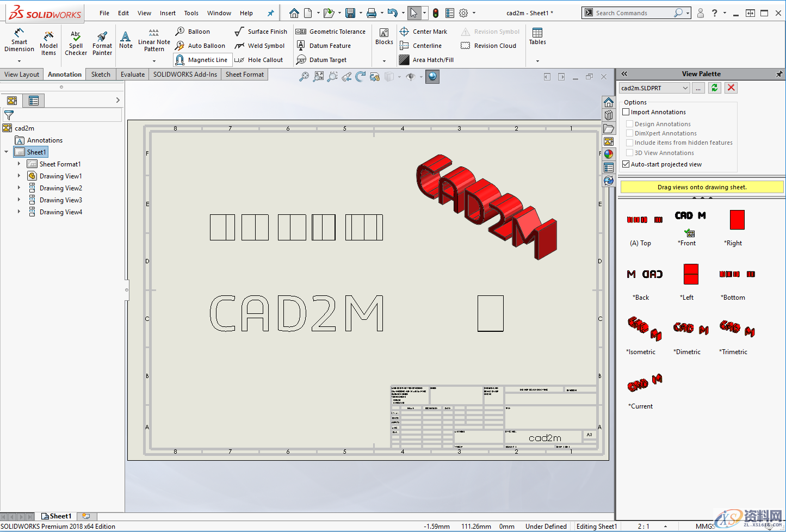Refresh the View Palette thumbnails
The image size is (786, 532).
coord(714,88)
